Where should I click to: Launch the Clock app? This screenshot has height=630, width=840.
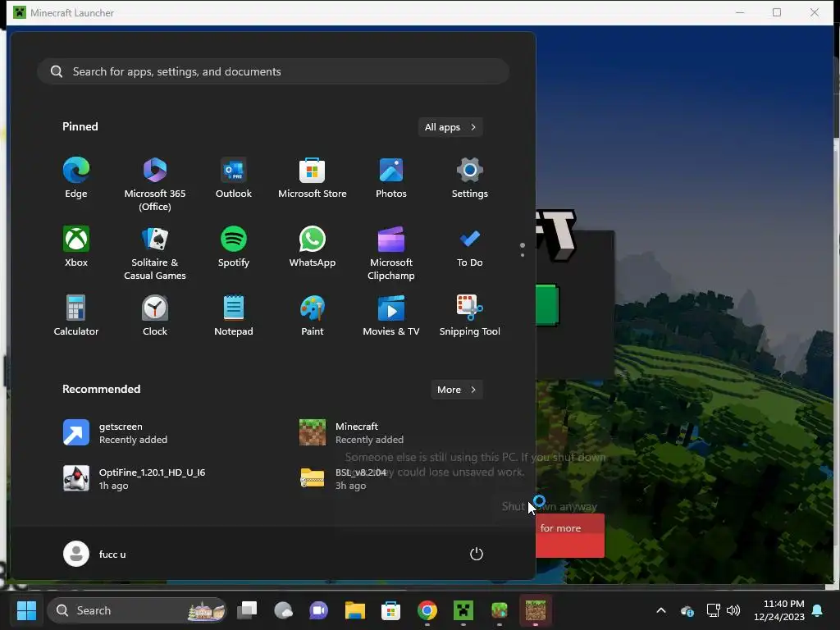155,316
